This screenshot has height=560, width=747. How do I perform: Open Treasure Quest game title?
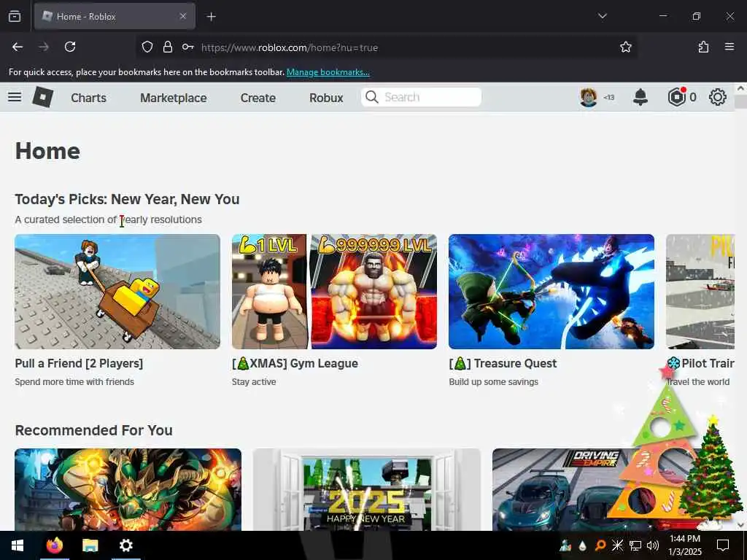(x=503, y=363)
